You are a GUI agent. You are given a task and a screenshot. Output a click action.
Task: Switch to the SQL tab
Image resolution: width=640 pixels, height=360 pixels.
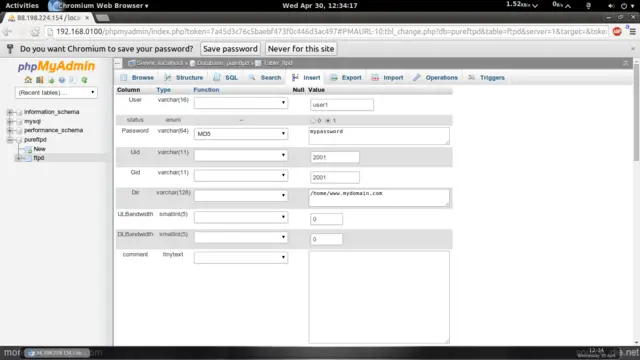225,78
